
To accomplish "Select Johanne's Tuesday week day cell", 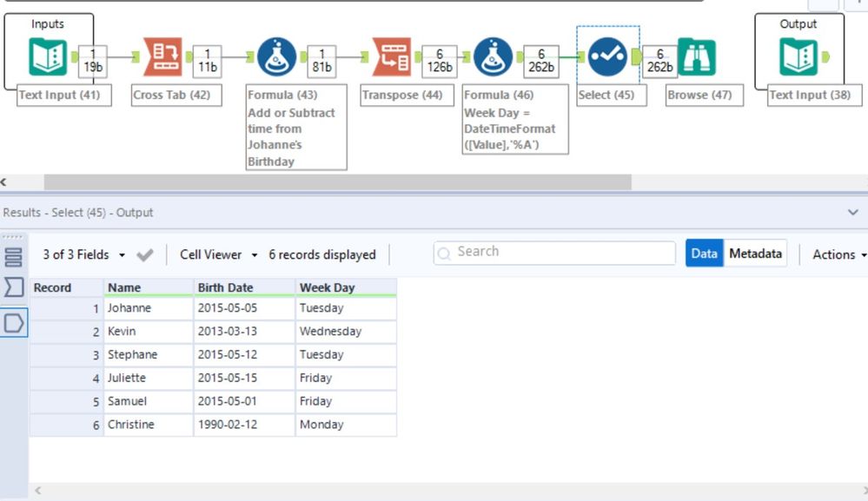I will tap(346, 308).
